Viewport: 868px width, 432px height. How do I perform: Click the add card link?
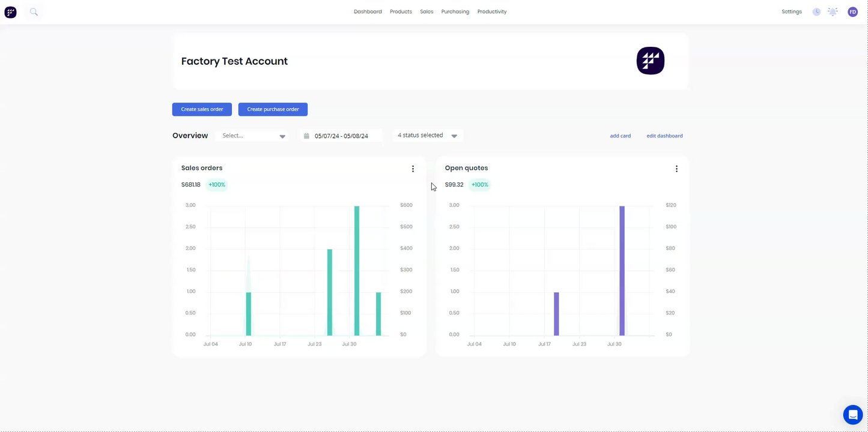coord(621,136)
